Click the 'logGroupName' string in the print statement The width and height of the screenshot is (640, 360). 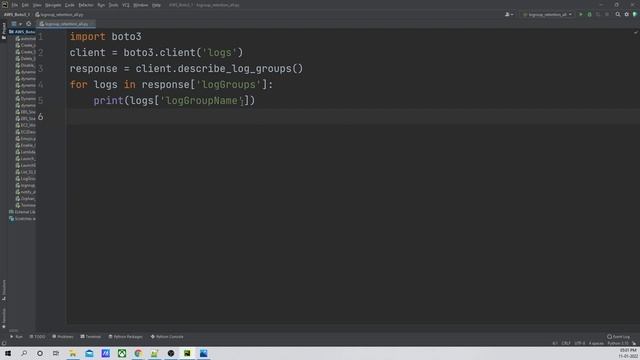[x=202, y=100]
